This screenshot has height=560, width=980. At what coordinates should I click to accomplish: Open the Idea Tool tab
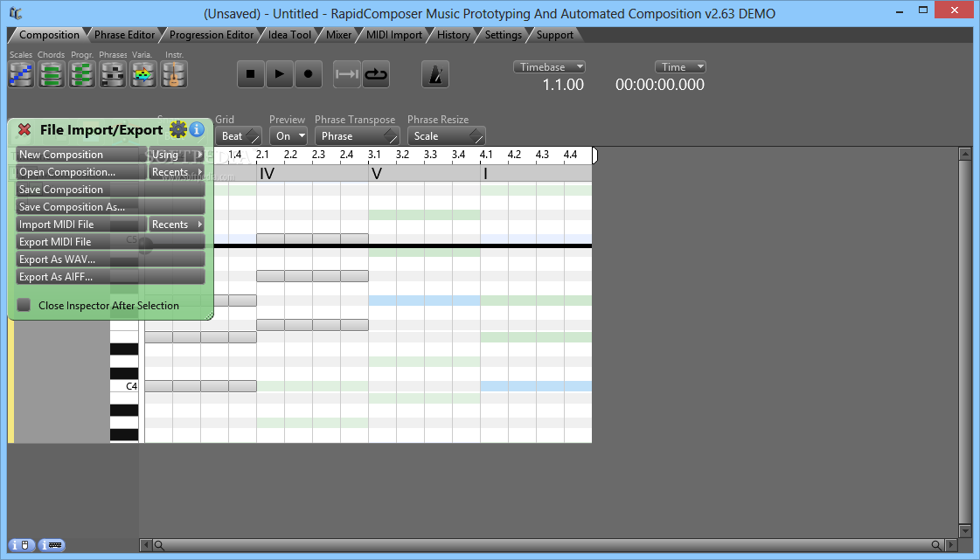[x=289, y=35]
